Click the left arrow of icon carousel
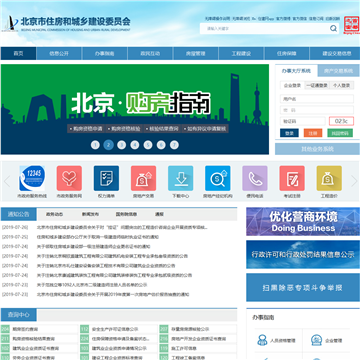 pos(7,181)
